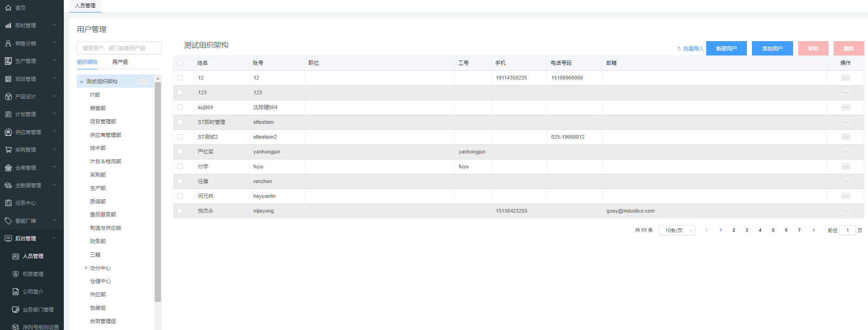The image size is (868, 330).
Task: Click the home icon in the sidebar
Action: point(8,8)
